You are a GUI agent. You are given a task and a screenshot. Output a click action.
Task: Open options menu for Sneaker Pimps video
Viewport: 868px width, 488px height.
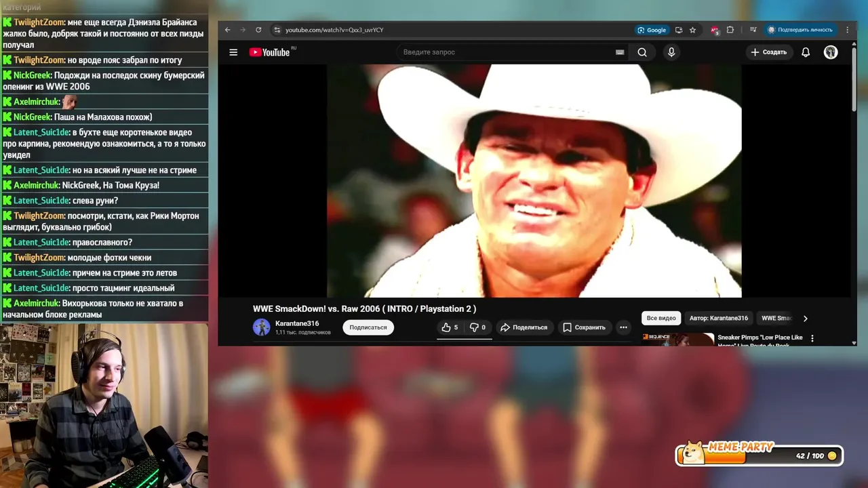click(x=812, y=338)
